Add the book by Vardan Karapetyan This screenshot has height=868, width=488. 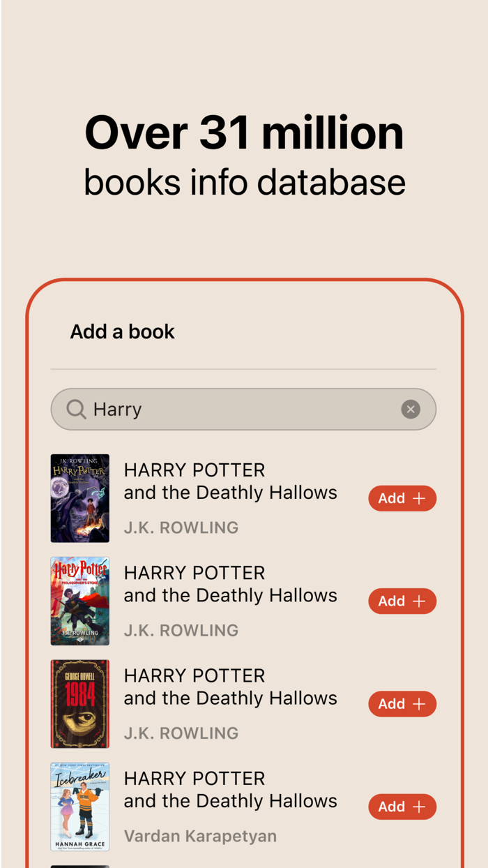(x=402, y=807)
